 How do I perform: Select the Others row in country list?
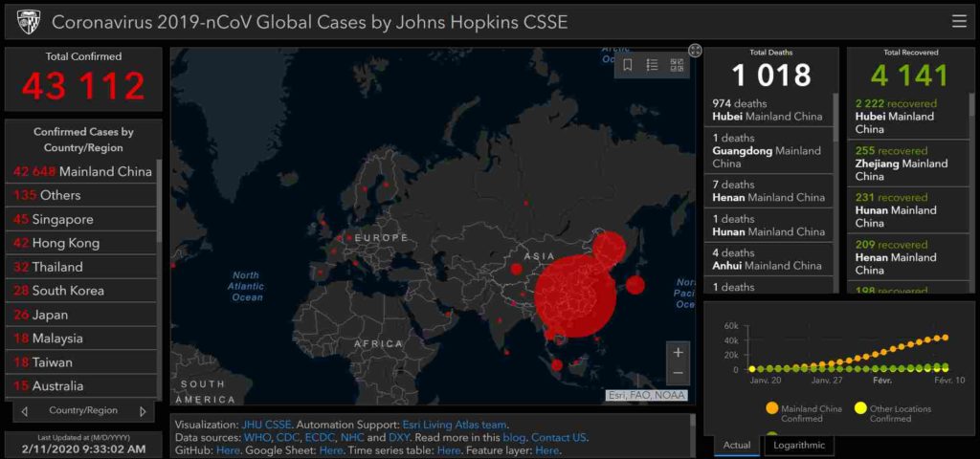click(x=80, y=195)
